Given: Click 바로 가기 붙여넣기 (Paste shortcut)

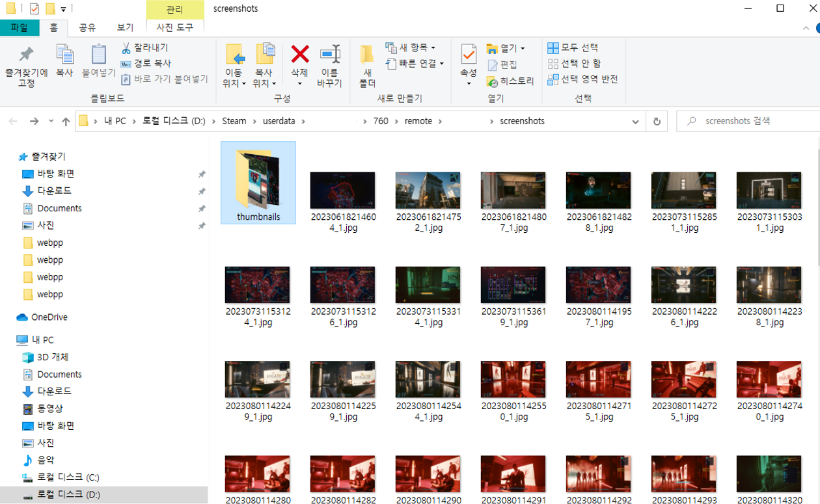Looking at the screenshot, I should click(165, 79).
